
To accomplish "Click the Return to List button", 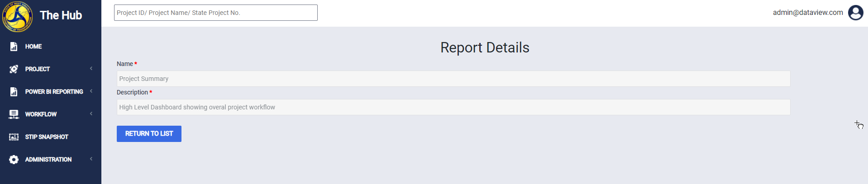I will point(149,134).
